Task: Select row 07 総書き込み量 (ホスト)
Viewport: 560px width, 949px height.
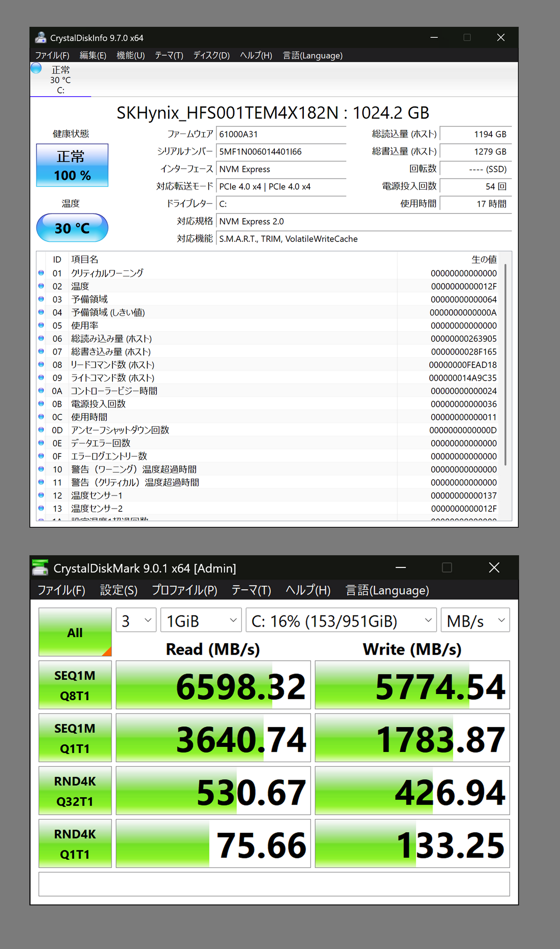Action: click(268, 352)
